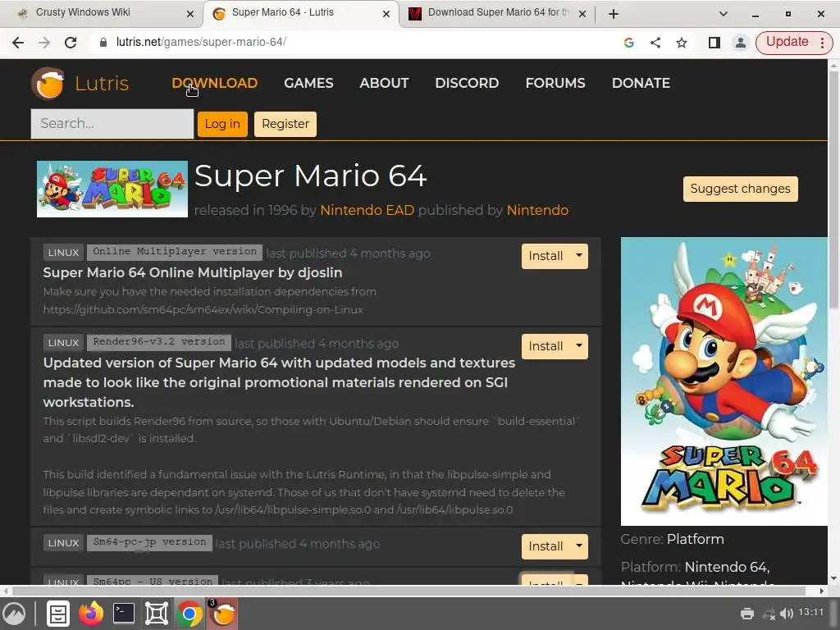Install the Sm64-pc-jp version
This screenshot has height=630, width=840.
coord(546,546)
